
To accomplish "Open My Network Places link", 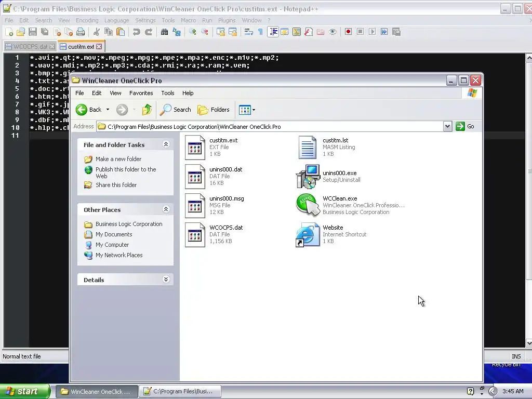I will coord(119,255).
